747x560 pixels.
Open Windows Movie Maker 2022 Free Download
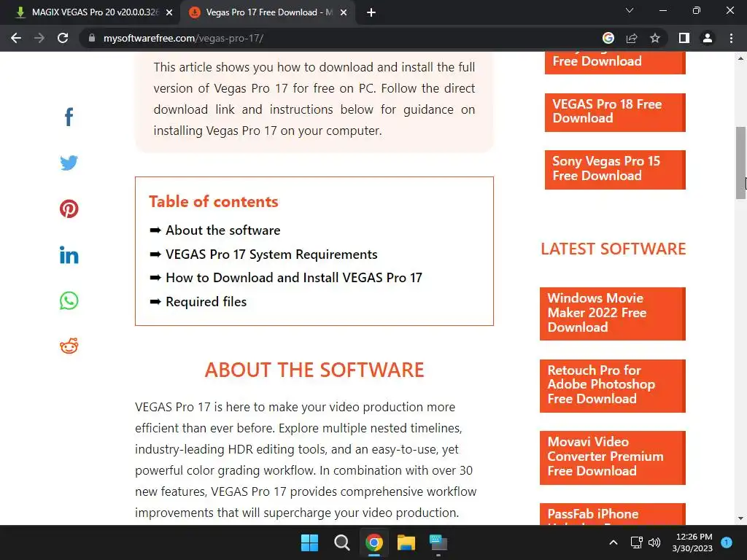[x=613, y=314]
